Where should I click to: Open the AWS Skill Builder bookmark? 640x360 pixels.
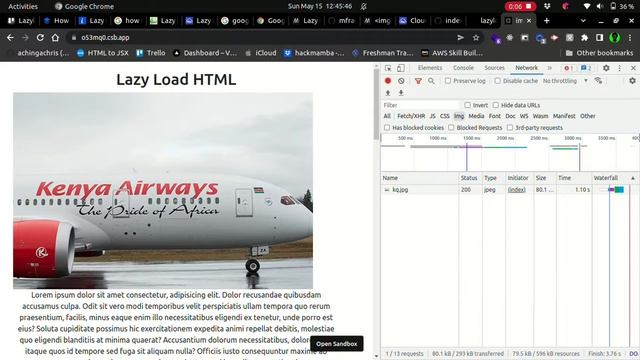(x=452, y=53)
